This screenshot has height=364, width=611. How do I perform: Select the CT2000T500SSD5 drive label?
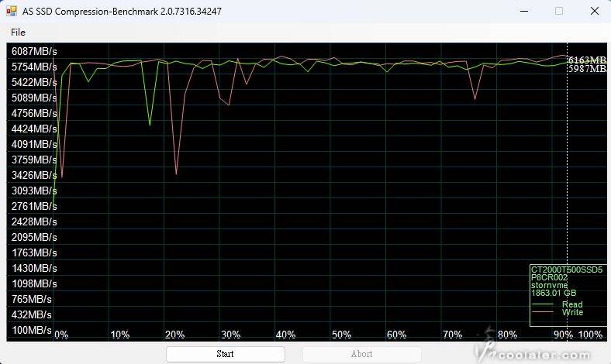click(x=566, y=270)
